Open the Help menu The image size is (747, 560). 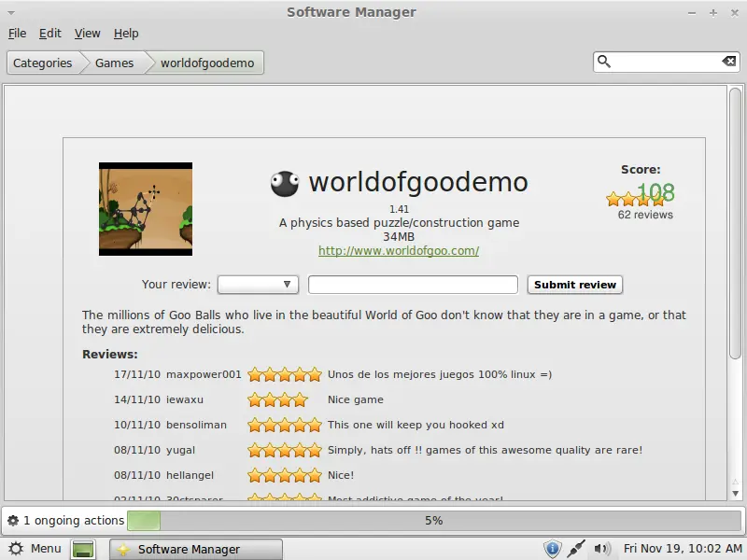(x=126, y=34)
